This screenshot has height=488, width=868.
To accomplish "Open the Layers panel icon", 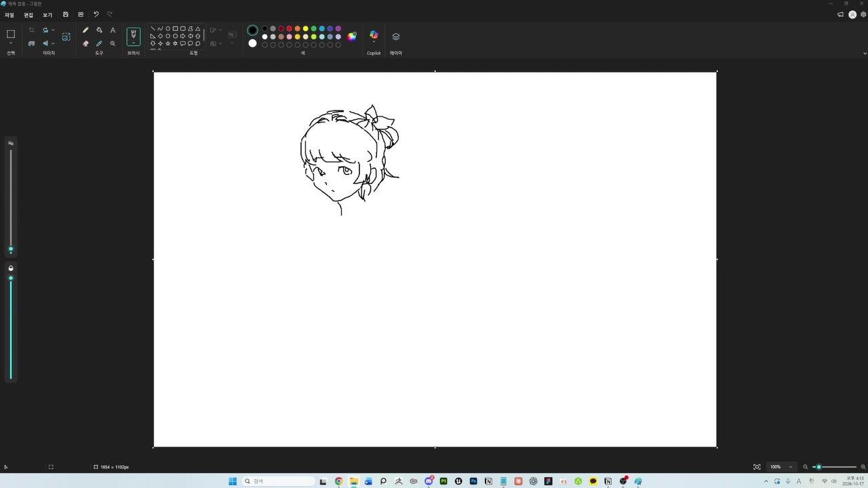I will pos(396,37).
